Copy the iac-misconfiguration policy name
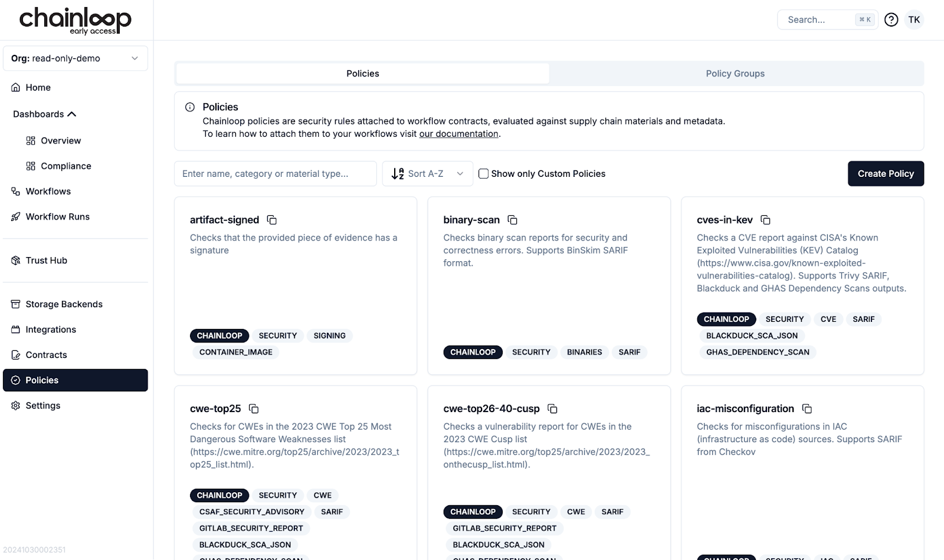This screenshot has height=560, width=944. click(x=807, y=409)
